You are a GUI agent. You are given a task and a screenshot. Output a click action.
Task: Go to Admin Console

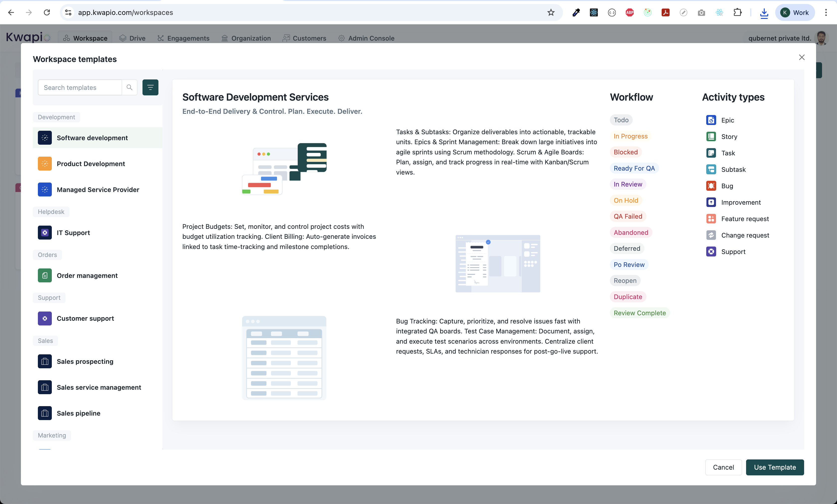point(366,38)
